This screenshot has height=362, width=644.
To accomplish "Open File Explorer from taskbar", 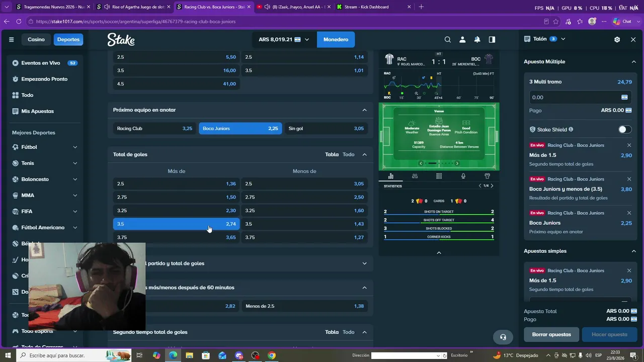I will (x=189, y=355).
